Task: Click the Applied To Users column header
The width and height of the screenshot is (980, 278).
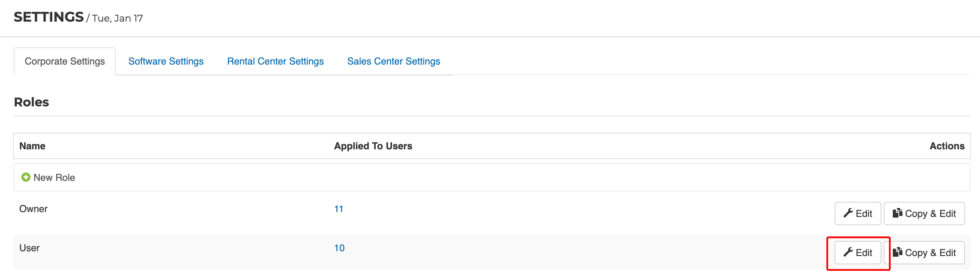Action: tap(373, 146)
